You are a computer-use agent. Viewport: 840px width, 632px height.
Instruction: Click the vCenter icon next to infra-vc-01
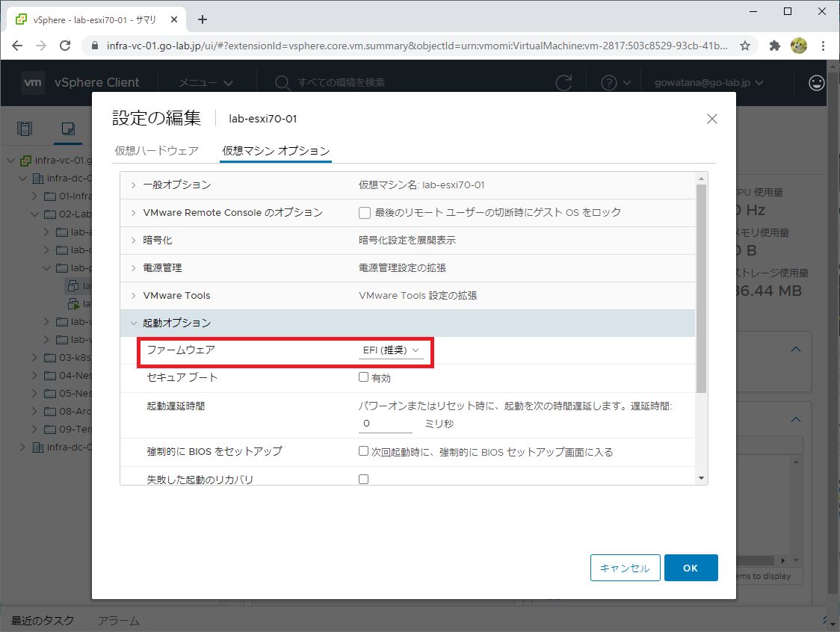point(25,160)
